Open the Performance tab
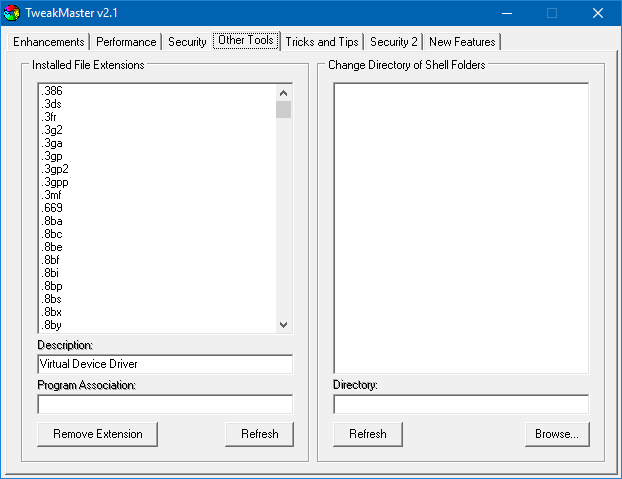This screenshot has width=622, height=479. [126, 42]
